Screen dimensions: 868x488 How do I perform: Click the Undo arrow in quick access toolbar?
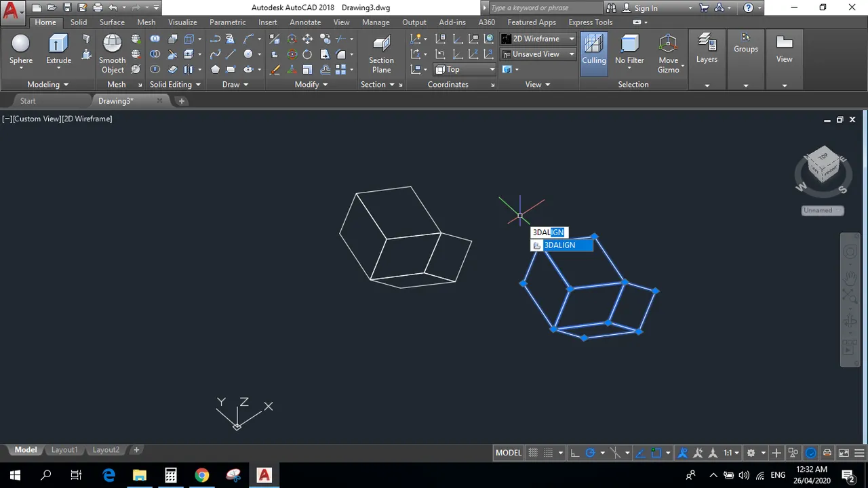(113, 8)
